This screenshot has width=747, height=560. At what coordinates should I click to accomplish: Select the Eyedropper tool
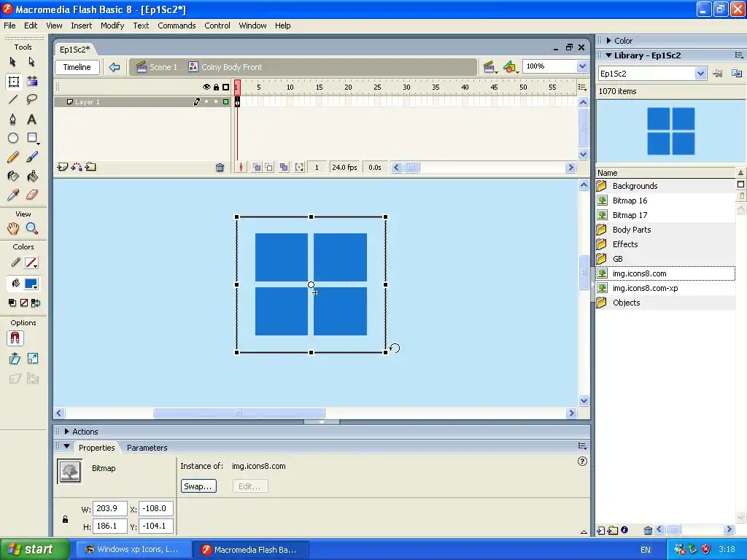tap(13, 195)
